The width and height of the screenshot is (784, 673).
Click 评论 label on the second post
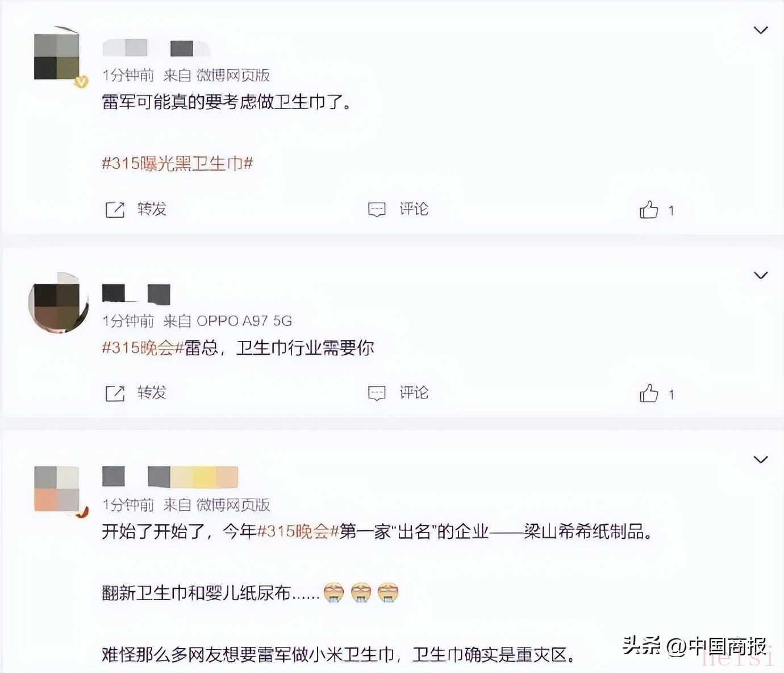(x=414, y=393)
